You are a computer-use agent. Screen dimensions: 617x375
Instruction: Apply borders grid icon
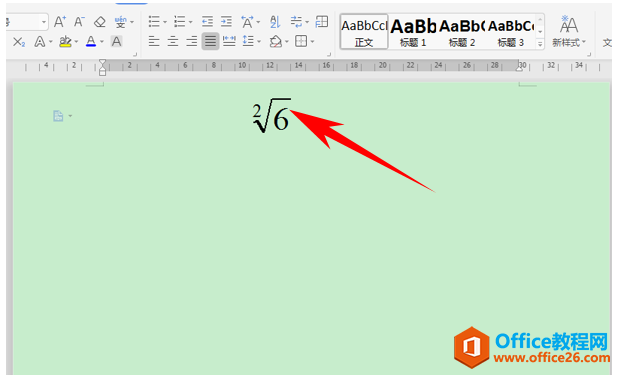(x=301, y=41)
